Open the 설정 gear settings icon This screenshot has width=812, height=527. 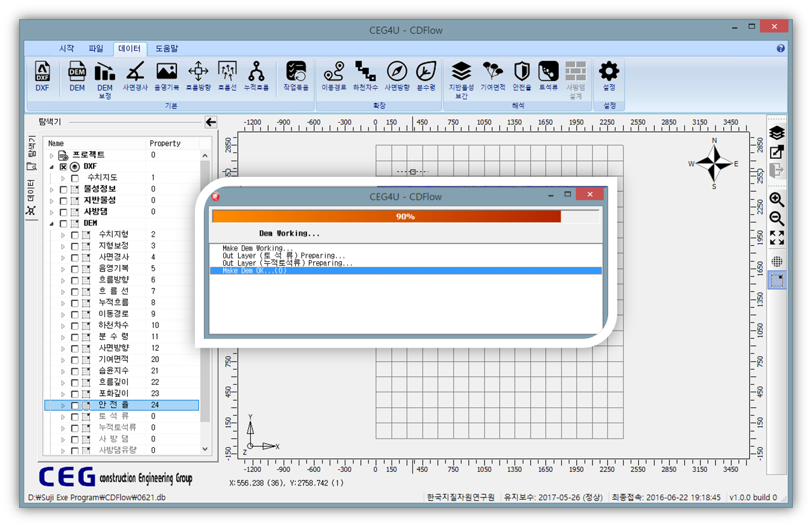[609, 71]
